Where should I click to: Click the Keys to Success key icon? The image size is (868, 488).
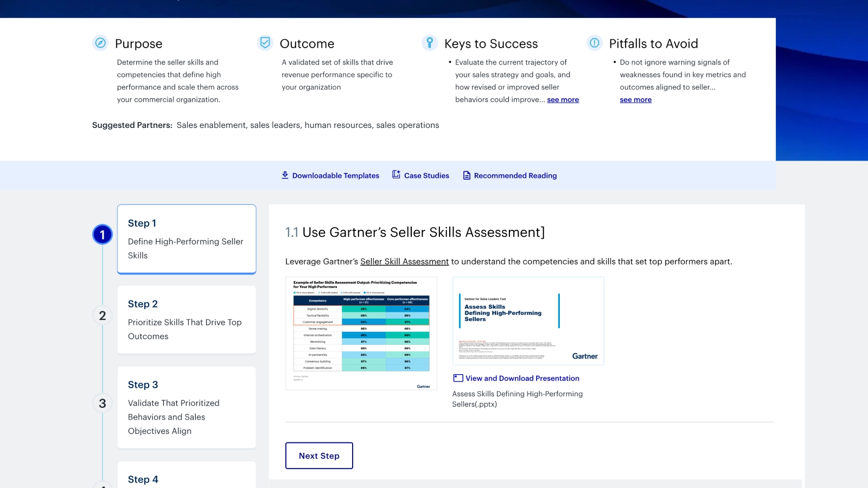click(430, 42)
